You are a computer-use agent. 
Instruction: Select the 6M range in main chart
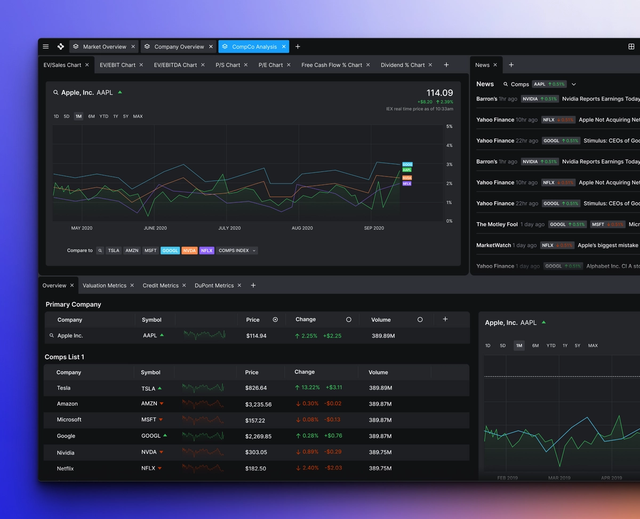[x=91, y=116]
